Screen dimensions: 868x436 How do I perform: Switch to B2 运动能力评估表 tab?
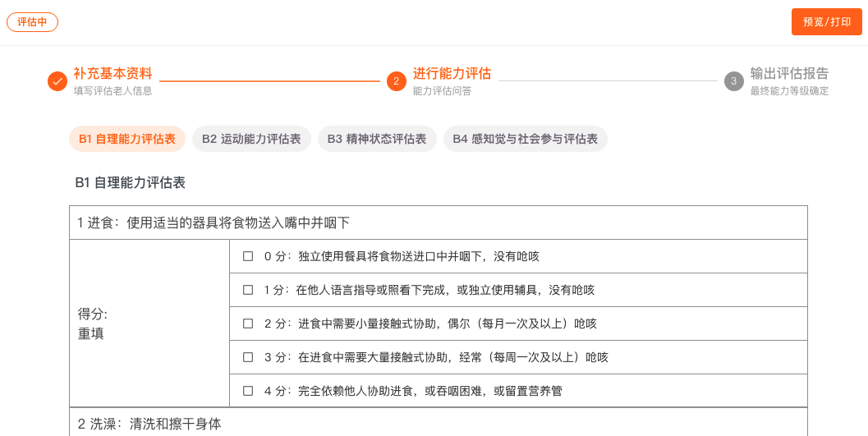tap(251, 139)
